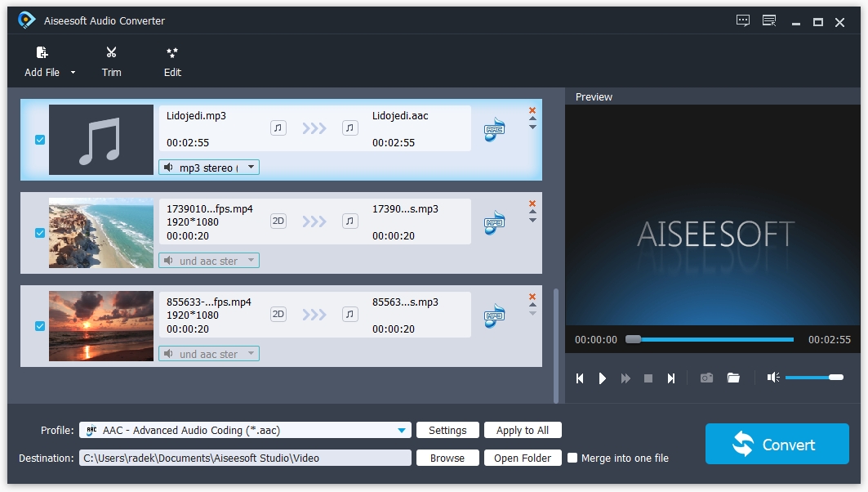
Task: Fast forward the preview
Action: click(x=625, y=378)
